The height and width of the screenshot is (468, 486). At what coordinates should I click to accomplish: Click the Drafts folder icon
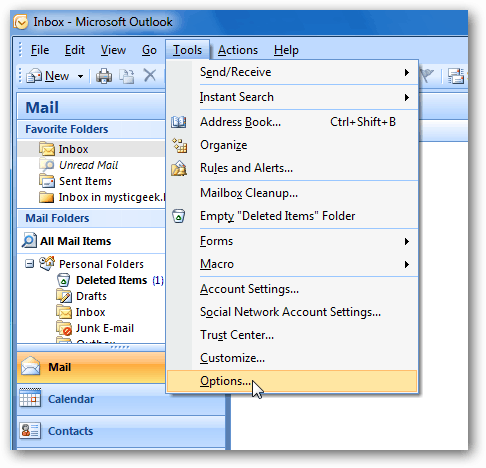64,296
